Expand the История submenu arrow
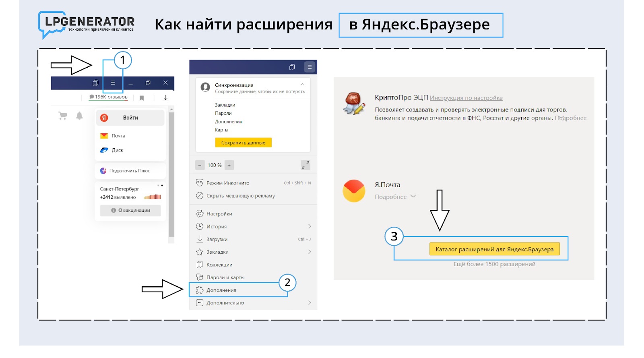Screen dimensions: 644x358 310,226
